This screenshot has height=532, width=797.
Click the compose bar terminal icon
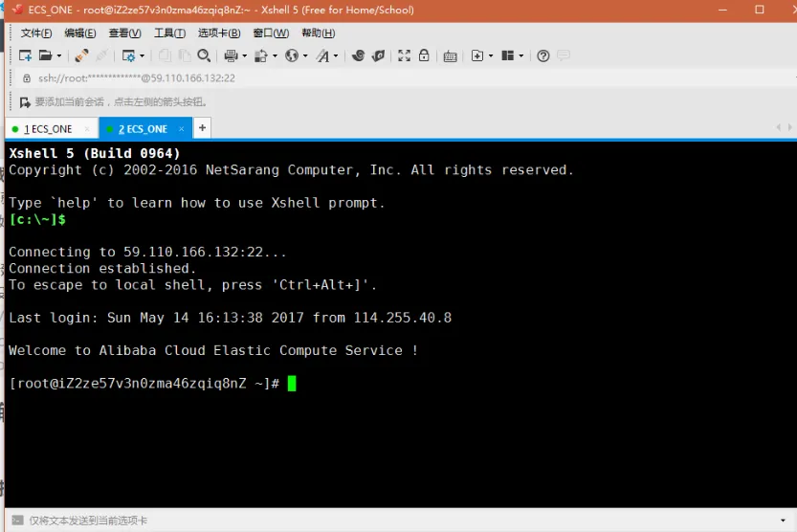point(18,521)
